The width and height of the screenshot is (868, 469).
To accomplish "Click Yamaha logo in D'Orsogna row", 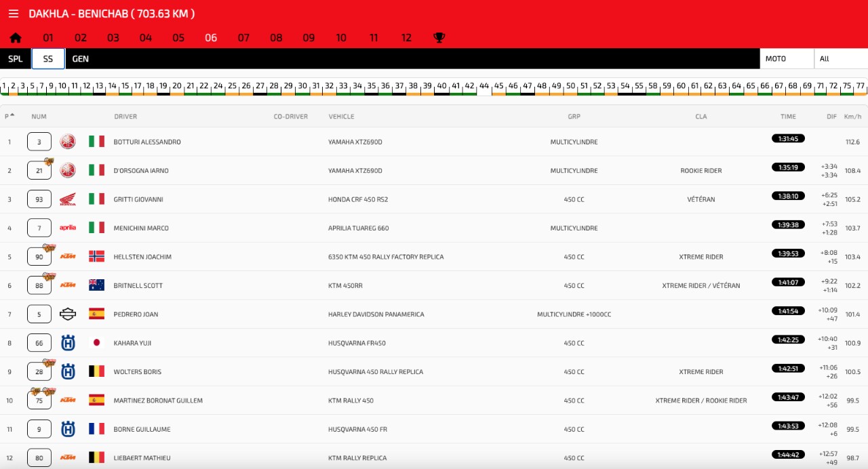I will click(68, 170).
